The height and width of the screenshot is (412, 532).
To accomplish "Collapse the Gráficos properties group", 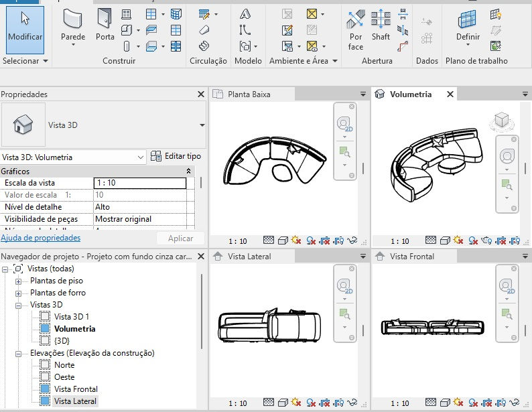I will point(189,171).
